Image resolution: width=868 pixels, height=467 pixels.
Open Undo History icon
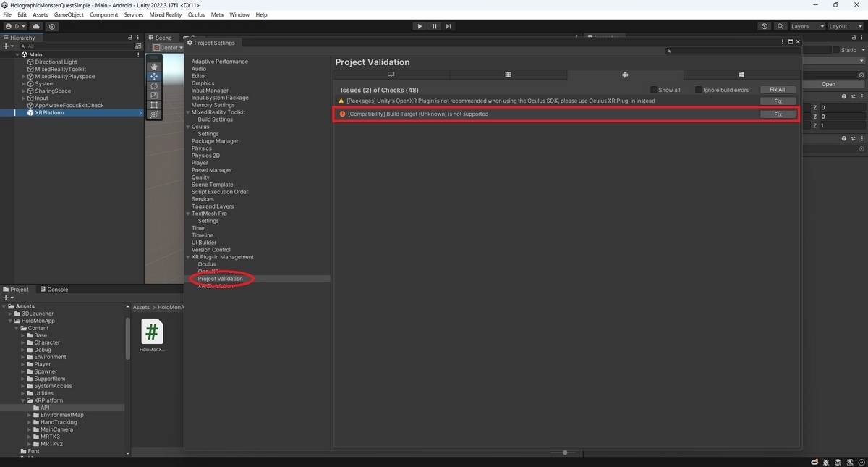point(765,26)
